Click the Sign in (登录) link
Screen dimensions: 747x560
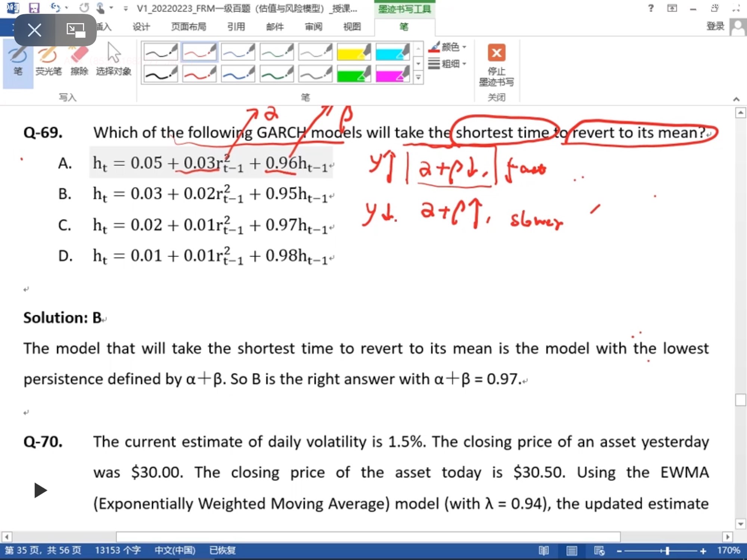coord(715,26)
